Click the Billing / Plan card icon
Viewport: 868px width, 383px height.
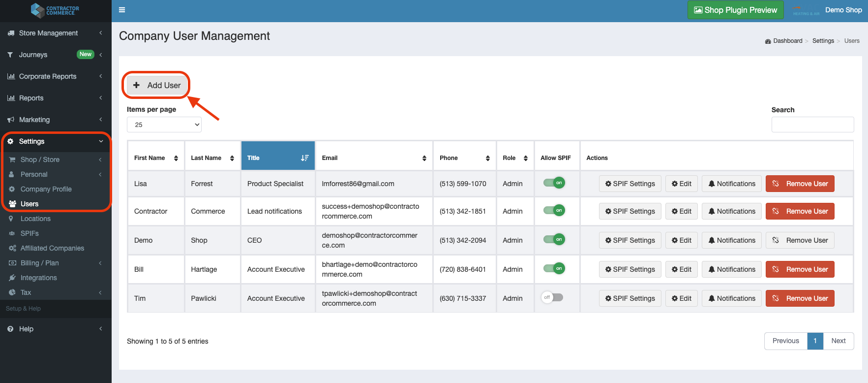pyautogui.click(x=12, y=263)
